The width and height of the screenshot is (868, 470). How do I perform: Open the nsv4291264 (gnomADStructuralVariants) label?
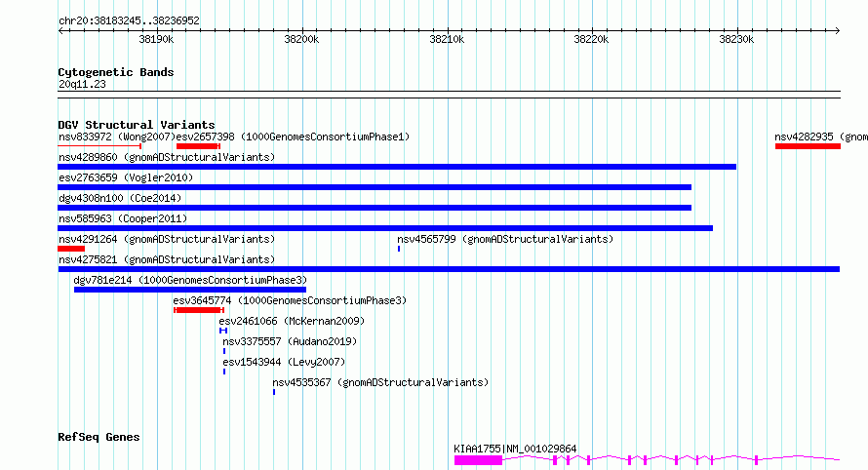[x=167, y=239]
